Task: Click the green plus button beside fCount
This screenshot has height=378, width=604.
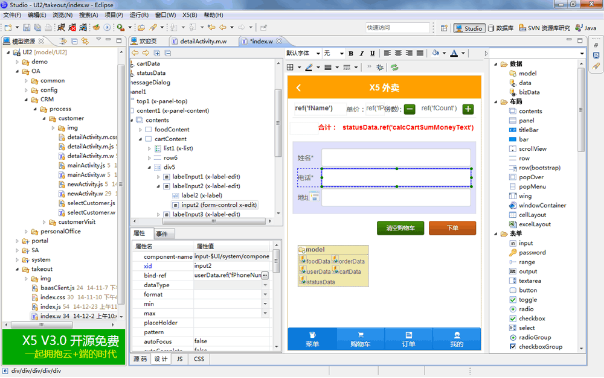Action: click(x=468, y=109)
